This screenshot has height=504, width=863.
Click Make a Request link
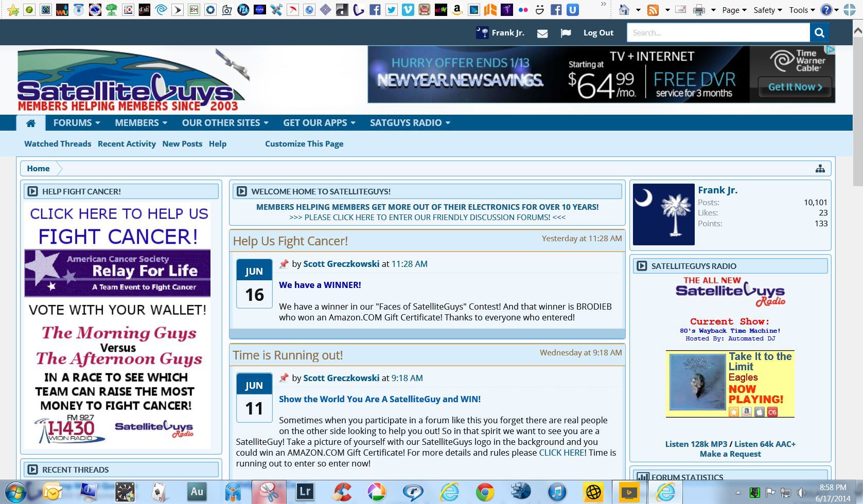click(x=730, y=454)
